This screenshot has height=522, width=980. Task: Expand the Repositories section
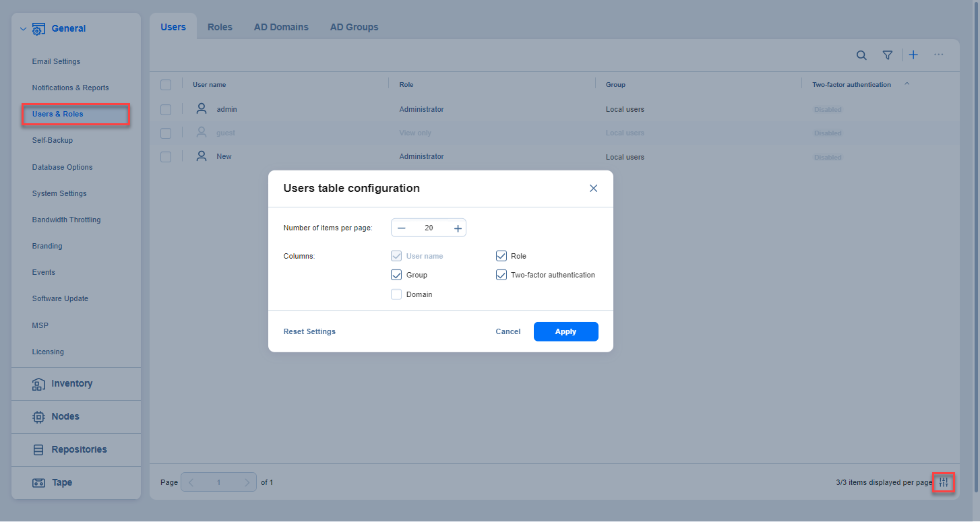pyautogui.click(x=79, y=450)
